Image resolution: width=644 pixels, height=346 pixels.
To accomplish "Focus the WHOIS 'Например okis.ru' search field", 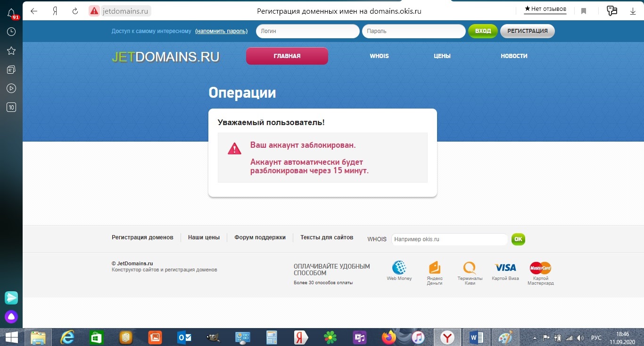I will [x=450, y=239].
